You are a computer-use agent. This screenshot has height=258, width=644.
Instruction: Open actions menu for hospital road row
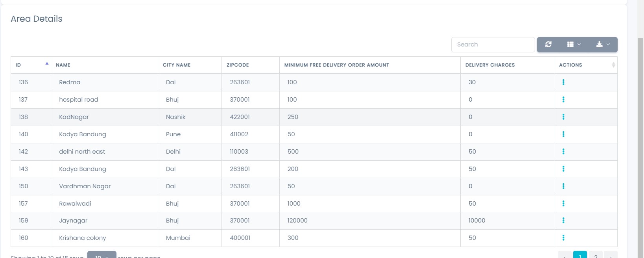pos(563,100)
